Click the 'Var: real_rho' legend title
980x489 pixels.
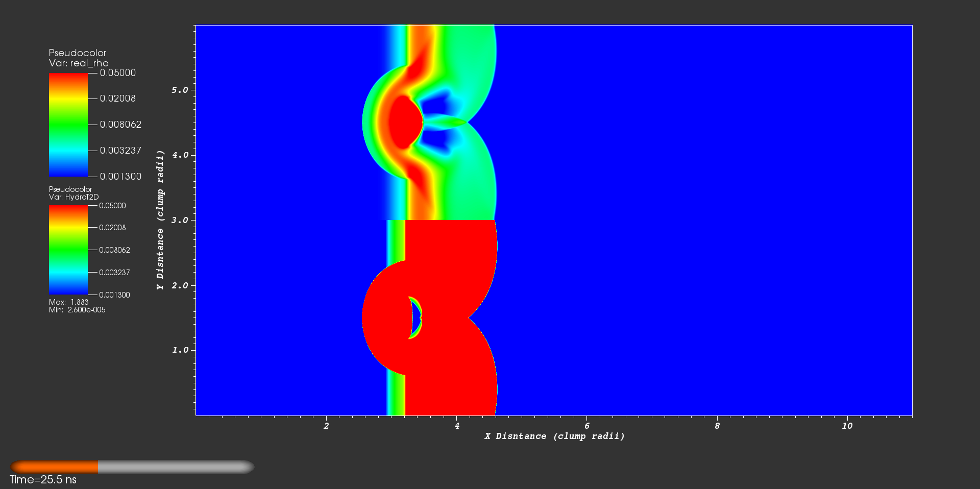pos(79,63)
